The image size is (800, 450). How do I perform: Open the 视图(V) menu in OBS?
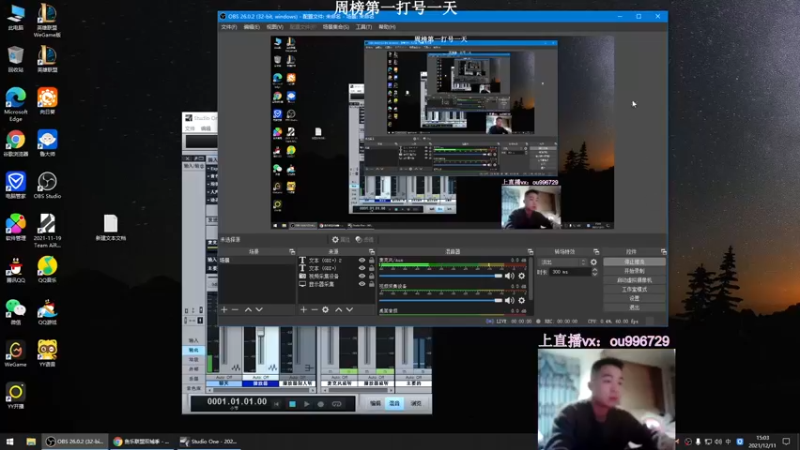coord(275,27)
